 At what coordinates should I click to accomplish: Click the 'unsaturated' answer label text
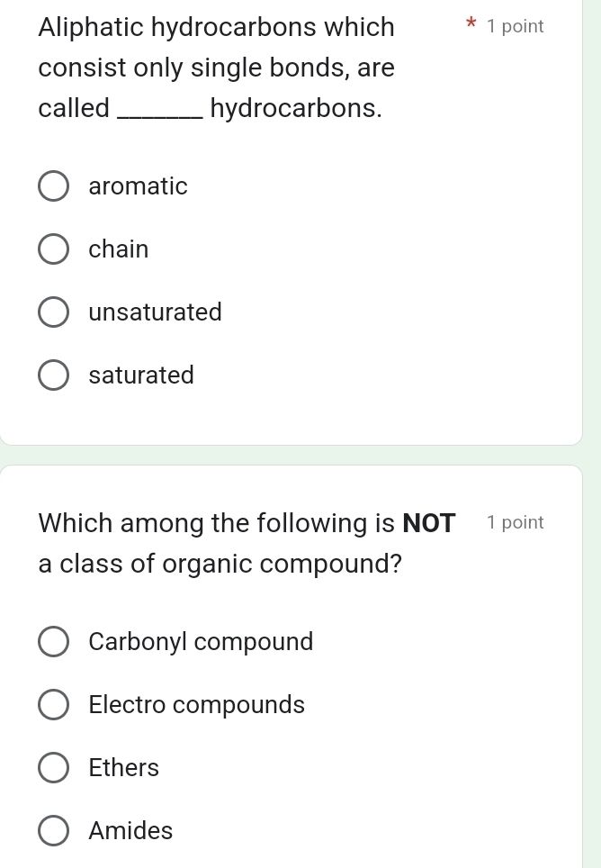pyautogui.click(x=155, y=312)
